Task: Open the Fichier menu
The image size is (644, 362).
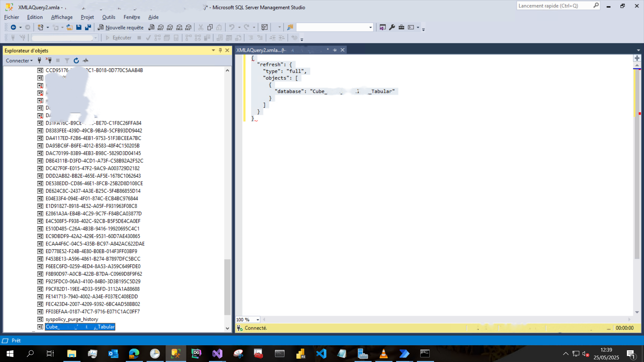Action: pos(11,17)
